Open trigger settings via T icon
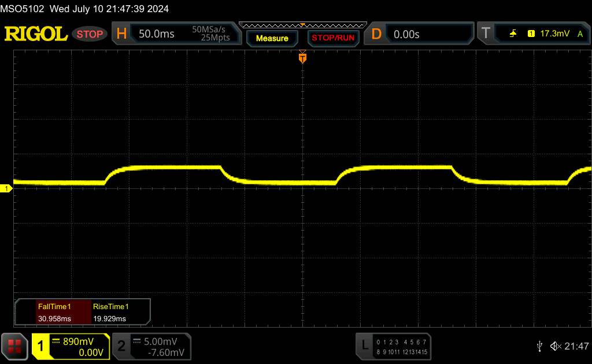The image size is (592, 364). (x=485, y=34)
